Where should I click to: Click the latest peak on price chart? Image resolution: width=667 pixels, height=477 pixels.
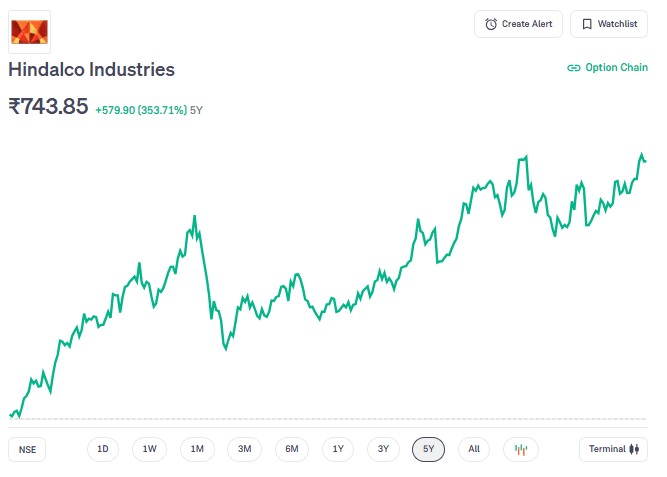click(641, 154)
